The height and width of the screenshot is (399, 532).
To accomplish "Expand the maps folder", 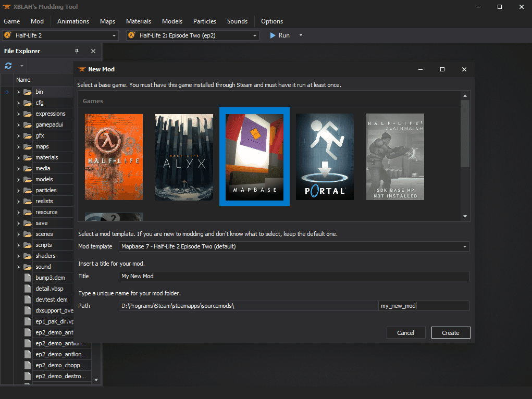I will point(18,146).
